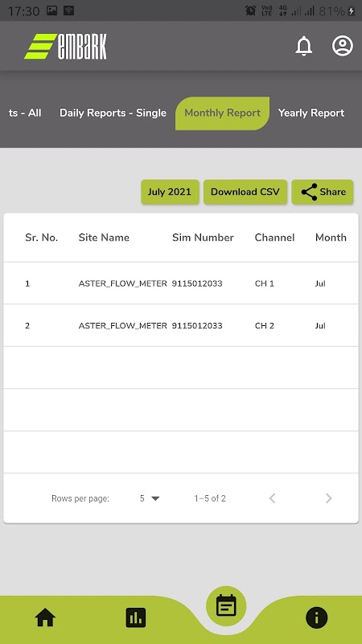Select the reports calendar icon
This screenshot has height=644, width=362.
click(x=226, y=606)
